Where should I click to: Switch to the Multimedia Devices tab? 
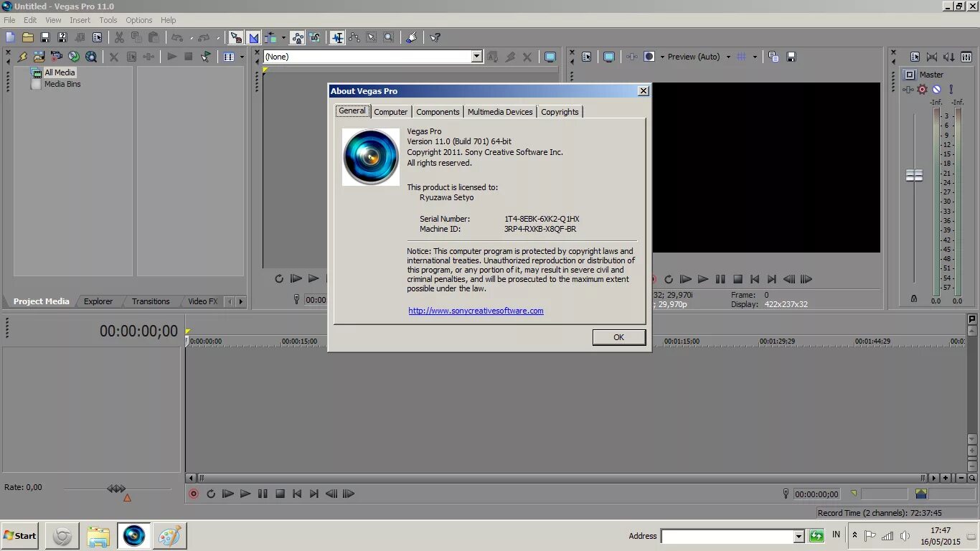click(500, 112)
